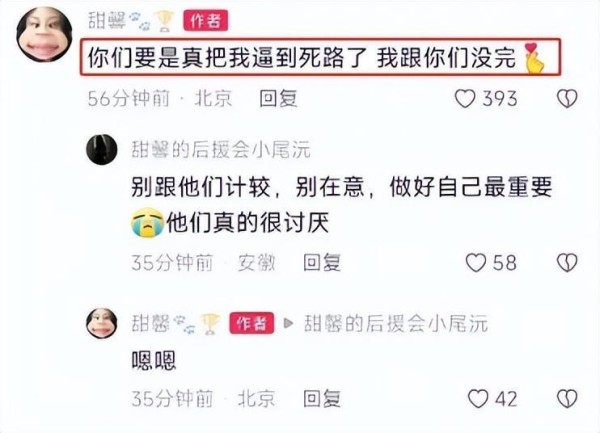Like the top comment with 393 likes

click(465, 98)
